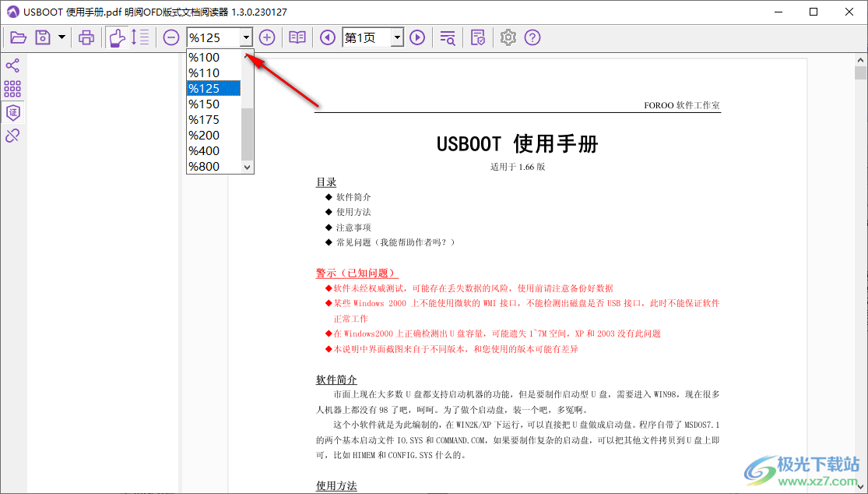868x494 pixels.
Task: Click the document vertical scrollbar thumb
Action: [x=860, y=73]
